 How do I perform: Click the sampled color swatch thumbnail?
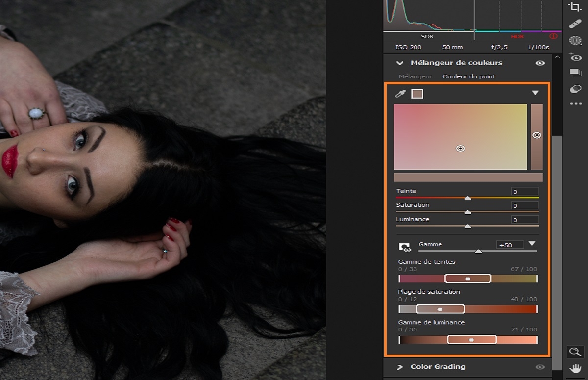click(x=417, y=93)
